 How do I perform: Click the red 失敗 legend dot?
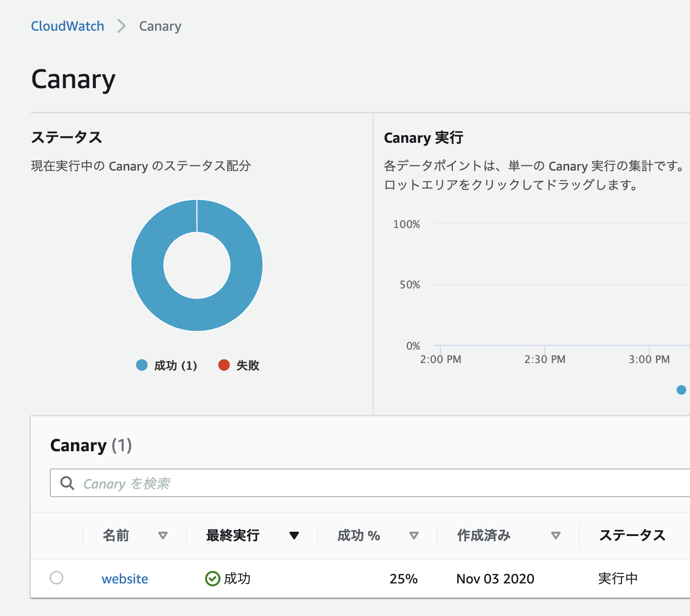[x=224, y=365]
